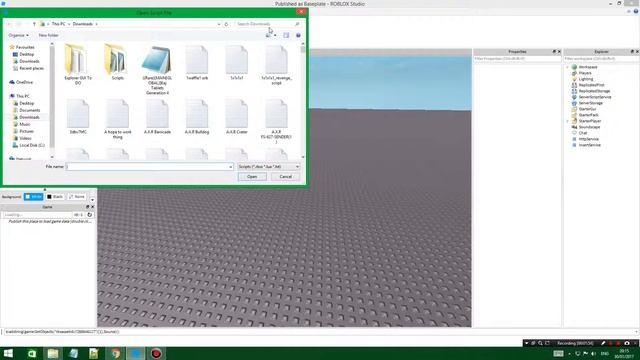Click the command bar input

click(x=319, y=332)
